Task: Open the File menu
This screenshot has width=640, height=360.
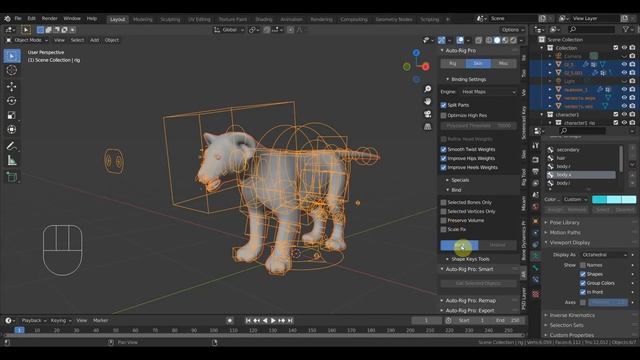Action: coord(18,19)
